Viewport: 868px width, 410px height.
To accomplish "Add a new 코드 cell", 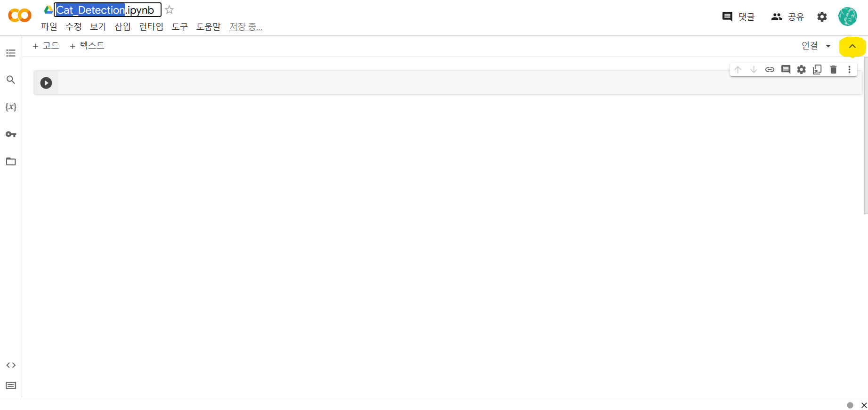I will tap(46, 46).
